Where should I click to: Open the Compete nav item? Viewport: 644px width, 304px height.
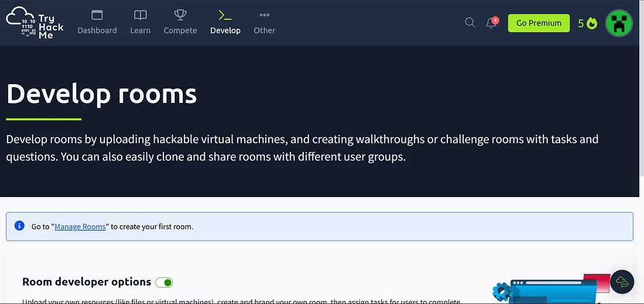tap(180, 23)
